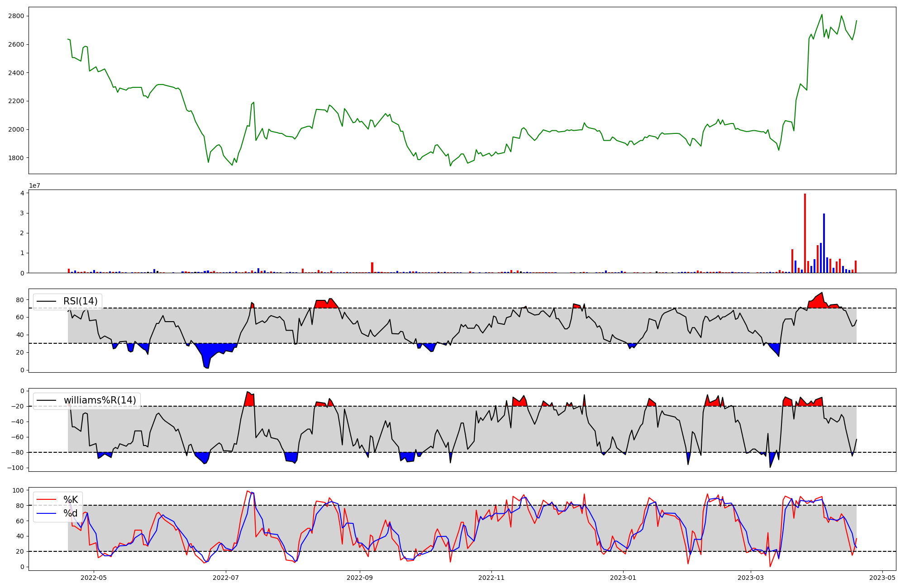Select the 2022-07 date tick label
Viewport: 905px width, 588px height.
(225, 578)
